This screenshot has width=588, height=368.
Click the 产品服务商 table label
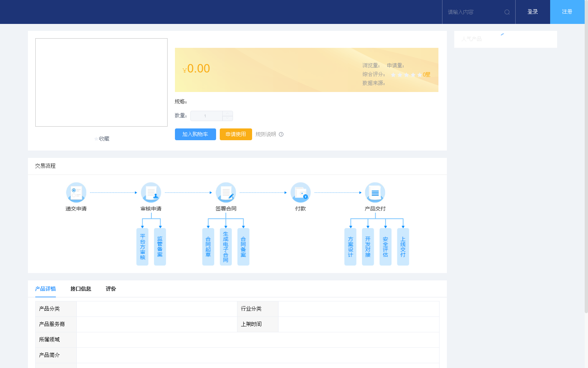click(x=52, y=324)
